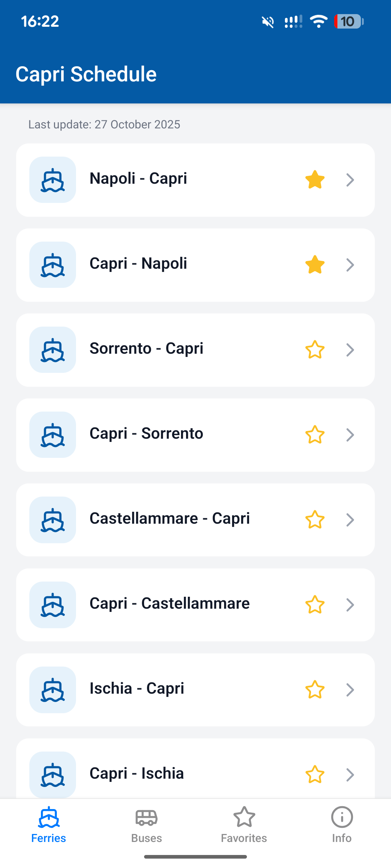This screenshot has width=391, height=868.
Task: Toggle favorite star for Capri - Castellammare
Action: click(x=315, y=605)
